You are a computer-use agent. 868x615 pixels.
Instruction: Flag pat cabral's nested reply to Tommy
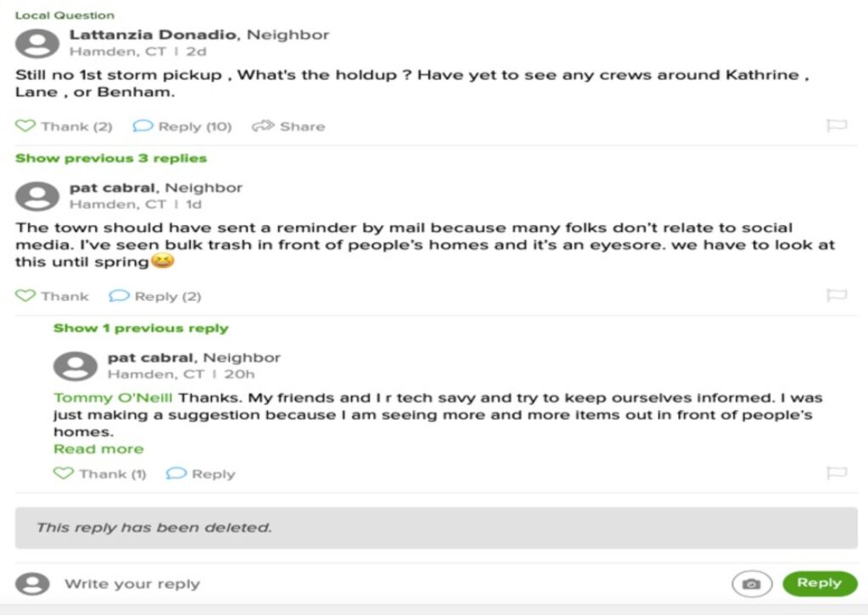[x=836, y=474]
